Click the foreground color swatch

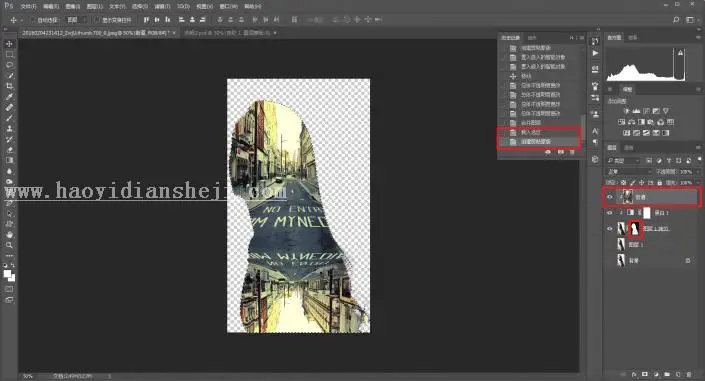[7, 273]
